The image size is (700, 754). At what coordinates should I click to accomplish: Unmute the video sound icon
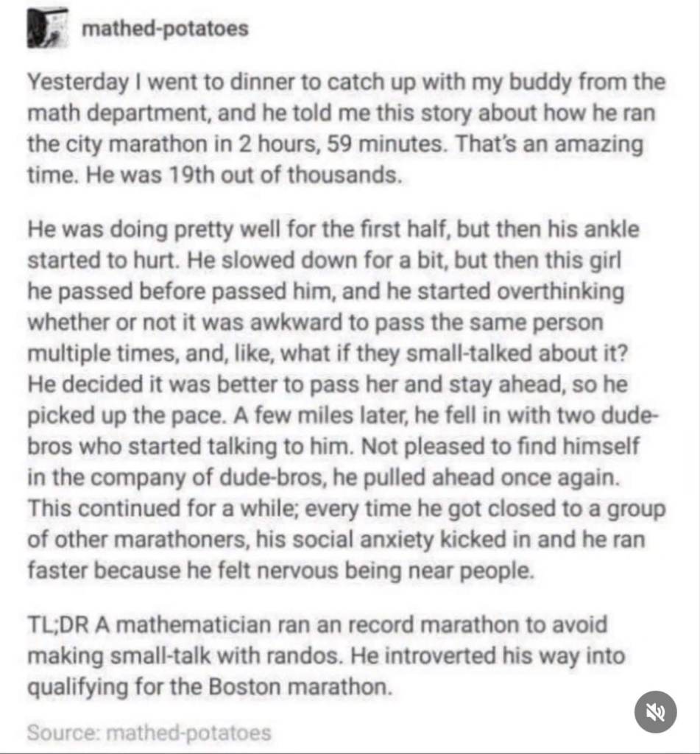click(655, 711)
